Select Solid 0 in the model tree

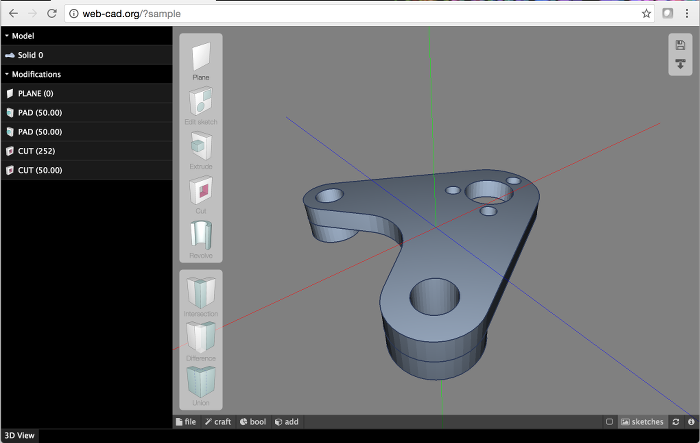(x=30, y=55)
